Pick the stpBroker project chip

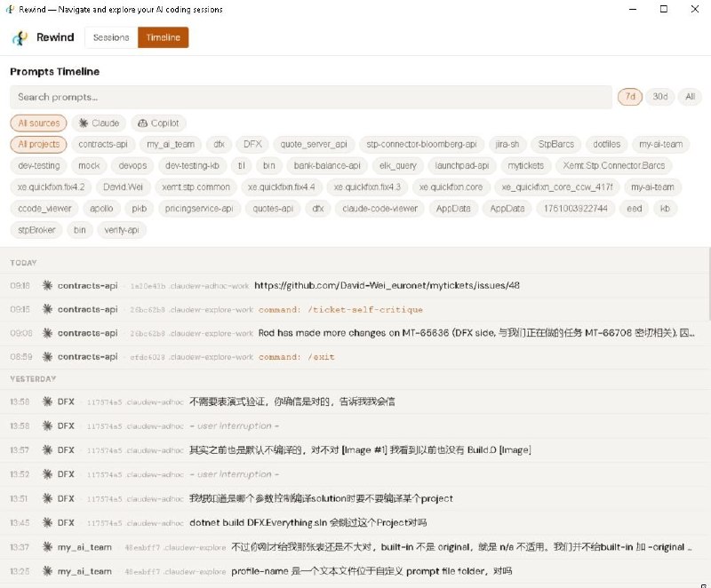click(36, 230)
